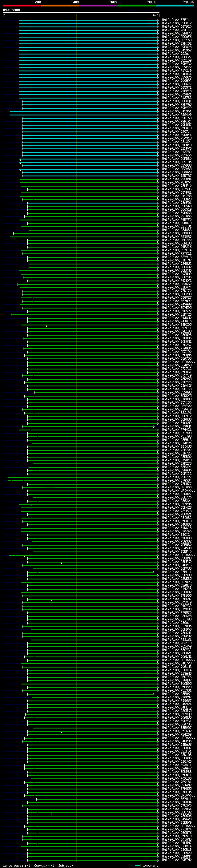Select the UniRef100_B8LK01 label

click(177, 101)
